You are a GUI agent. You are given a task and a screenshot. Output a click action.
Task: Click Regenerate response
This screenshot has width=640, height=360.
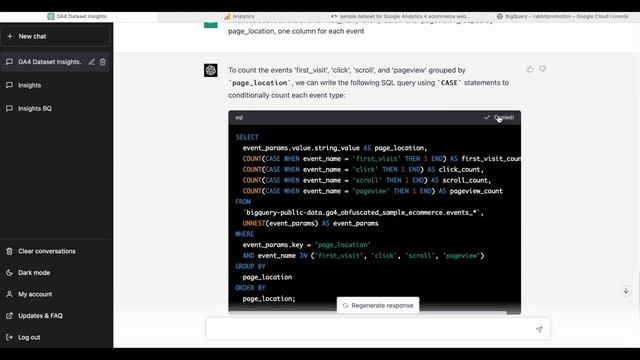click(x=378, y=305)
